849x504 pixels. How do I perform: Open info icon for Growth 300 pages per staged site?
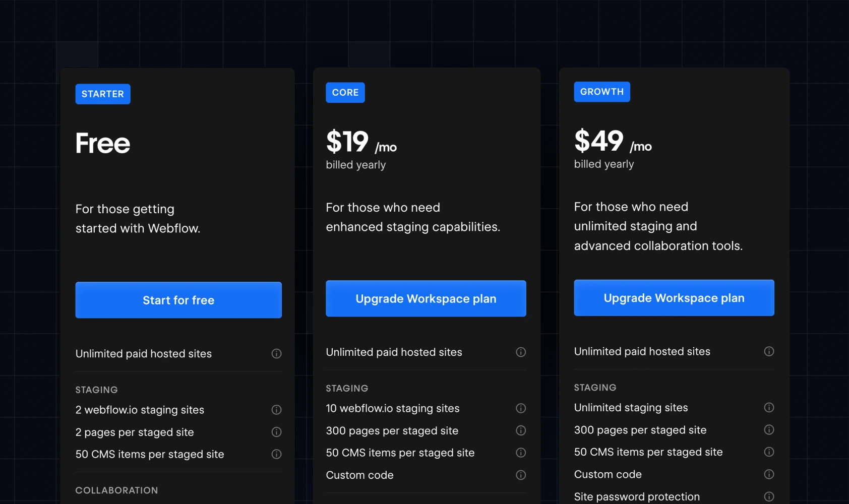pyautogui.click(x=769, y=429)
